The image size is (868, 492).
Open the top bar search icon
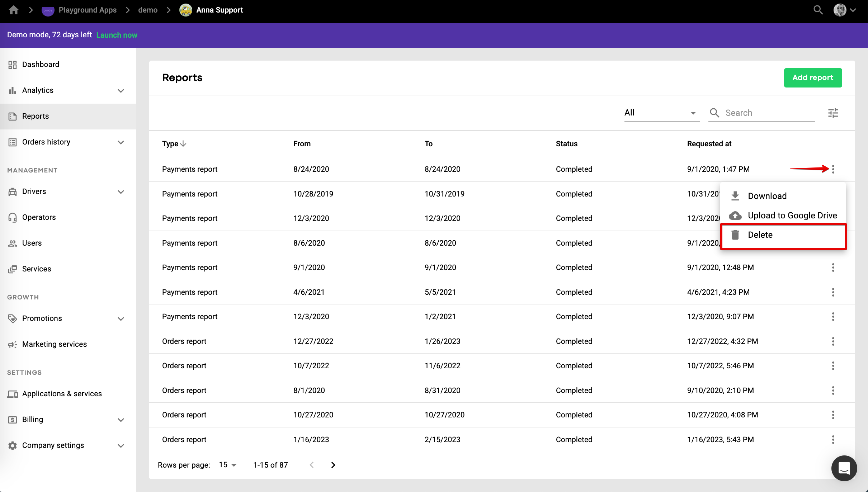pyautogui.click(x=818, y=10)
